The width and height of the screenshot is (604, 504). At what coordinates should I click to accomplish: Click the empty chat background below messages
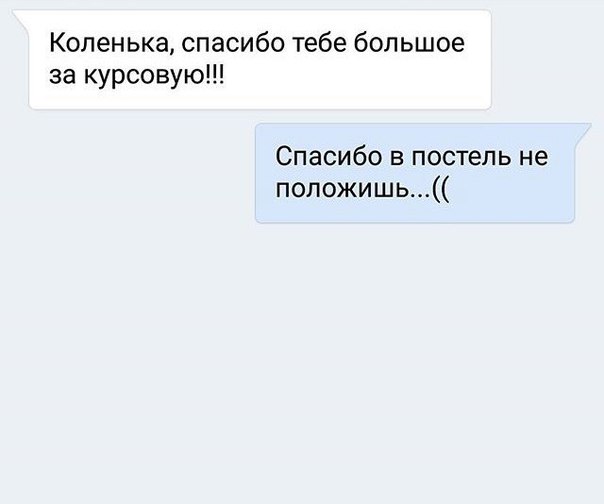coord(302,362)
